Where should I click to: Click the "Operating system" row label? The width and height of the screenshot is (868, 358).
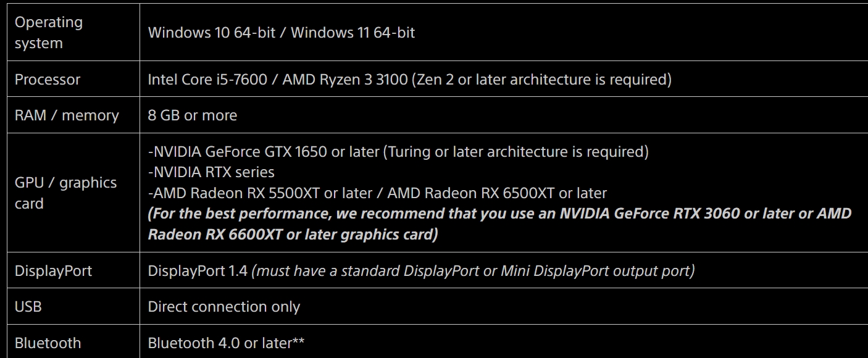point(48,33)
